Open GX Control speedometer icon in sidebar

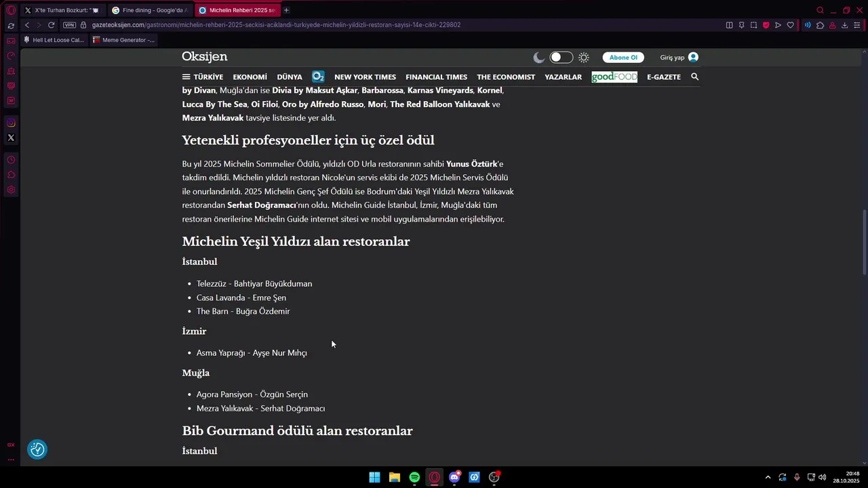(11, 56)
